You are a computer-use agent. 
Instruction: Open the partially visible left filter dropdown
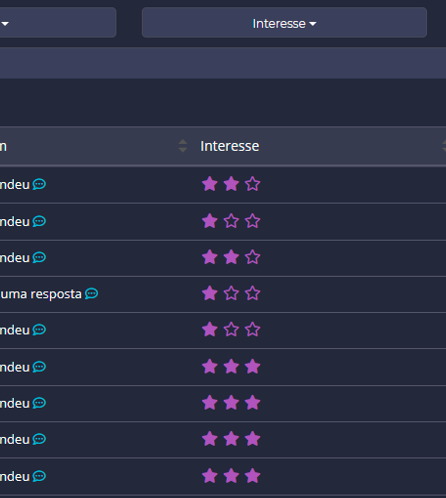click(58, 23)
